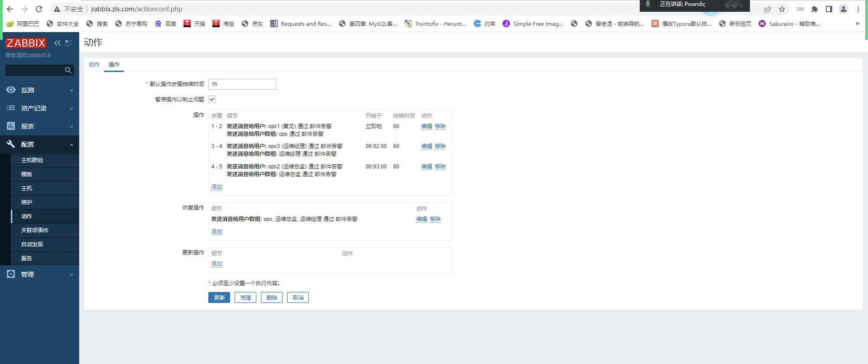Open the Requests and Res... bookmark

[x=301, y=24]
